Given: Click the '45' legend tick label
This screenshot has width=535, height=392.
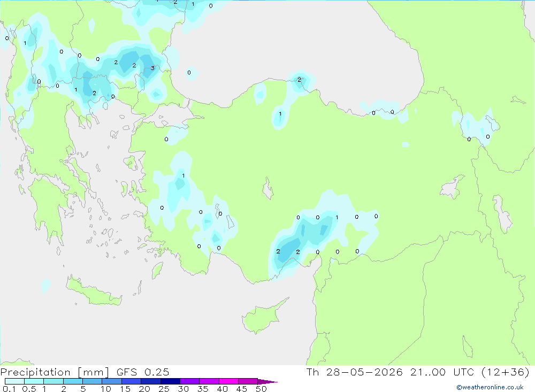Looking at the screenshot, I should pos(242,389).
